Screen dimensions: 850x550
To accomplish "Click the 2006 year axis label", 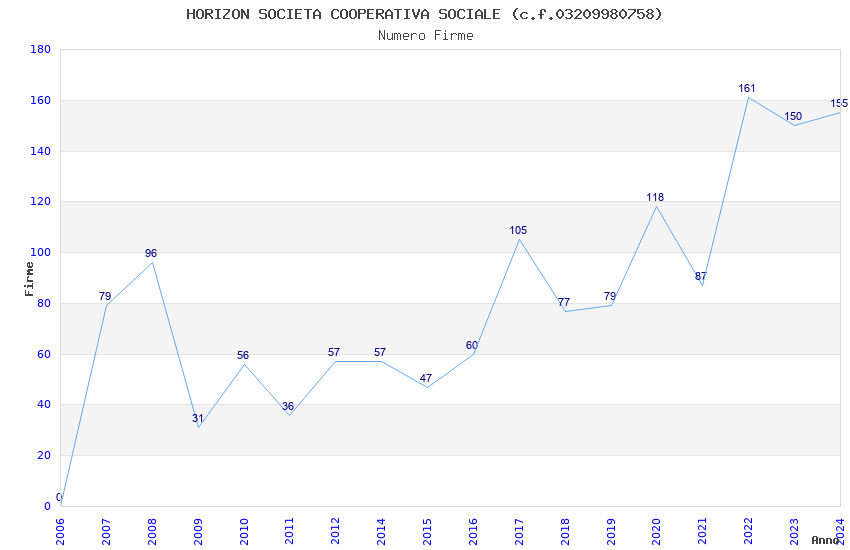I will coord(60,531).
